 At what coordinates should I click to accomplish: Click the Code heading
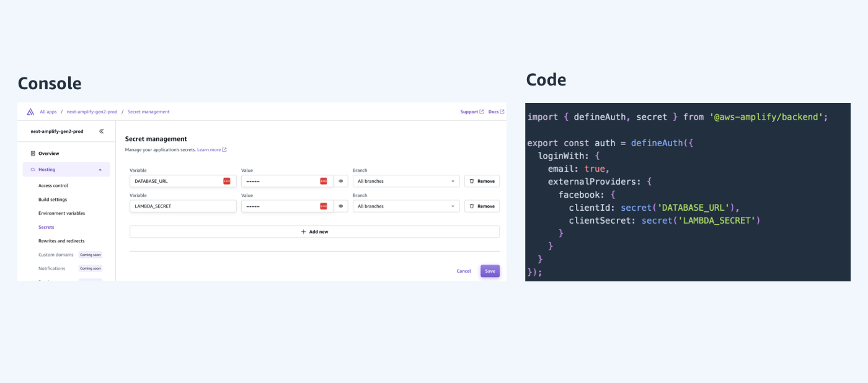(546, 79)
